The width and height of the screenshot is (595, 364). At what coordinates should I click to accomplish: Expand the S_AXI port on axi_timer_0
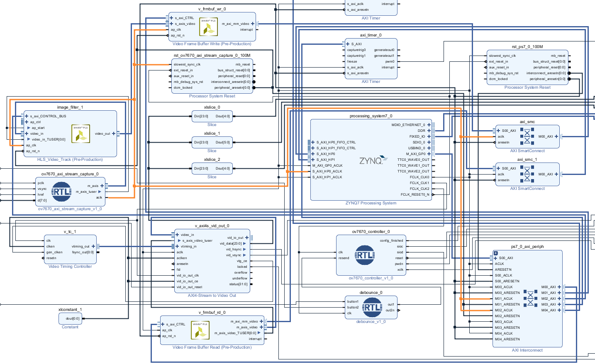pos(348,44)
